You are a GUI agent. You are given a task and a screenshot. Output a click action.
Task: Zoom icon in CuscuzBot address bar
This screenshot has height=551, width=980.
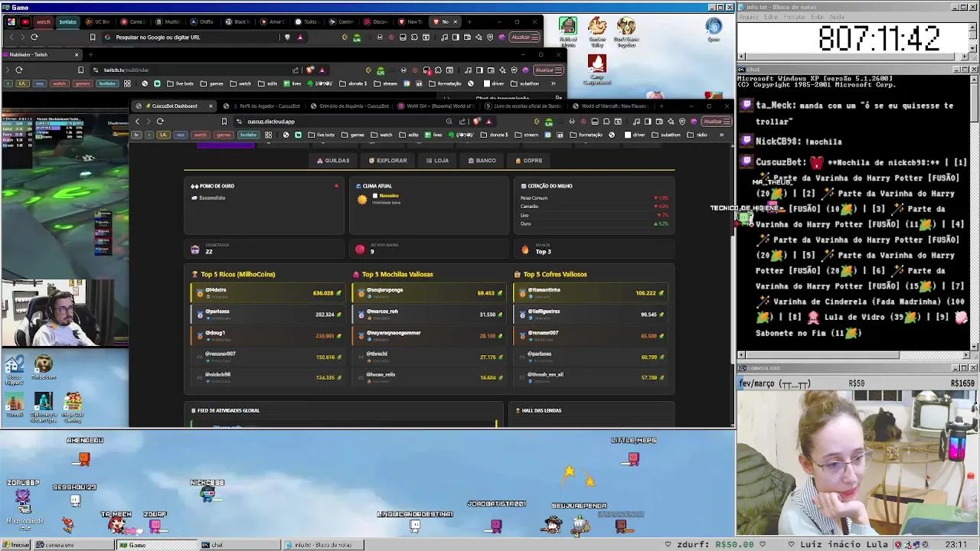[x=449, y=122]
